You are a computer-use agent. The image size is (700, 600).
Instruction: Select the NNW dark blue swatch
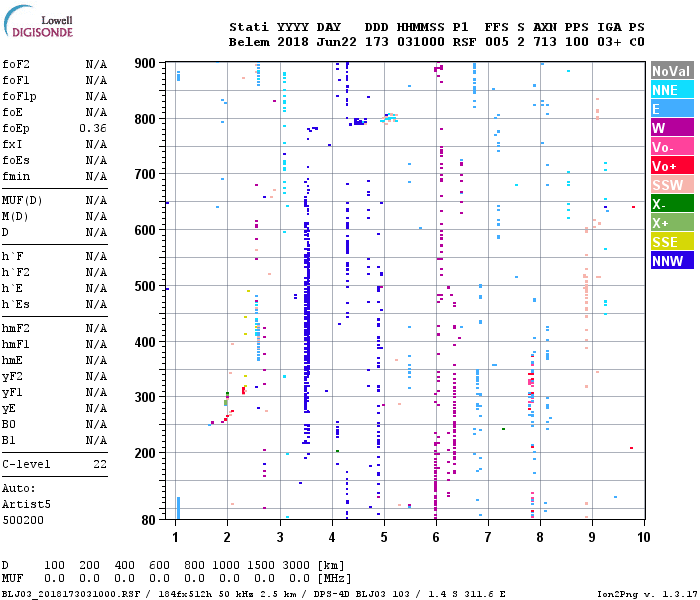click(x=672, y=261)
